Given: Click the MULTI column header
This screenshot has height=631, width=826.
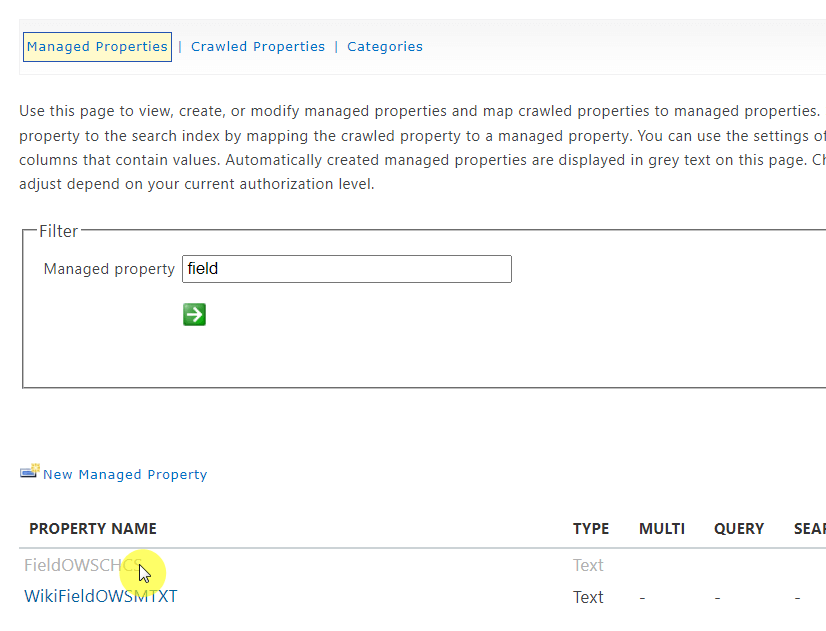Looking at the screenshot, I should [x=662, y=529].
